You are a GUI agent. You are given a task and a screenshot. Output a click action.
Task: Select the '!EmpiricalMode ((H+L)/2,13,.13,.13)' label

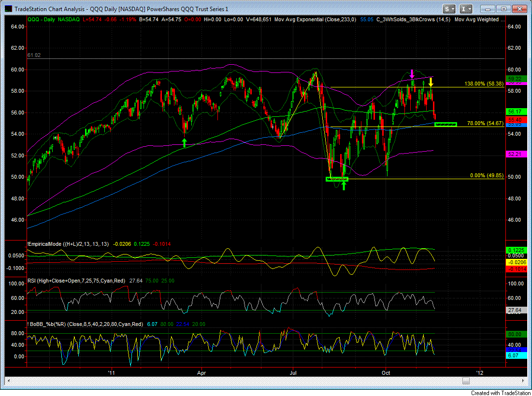pos(68,244)
